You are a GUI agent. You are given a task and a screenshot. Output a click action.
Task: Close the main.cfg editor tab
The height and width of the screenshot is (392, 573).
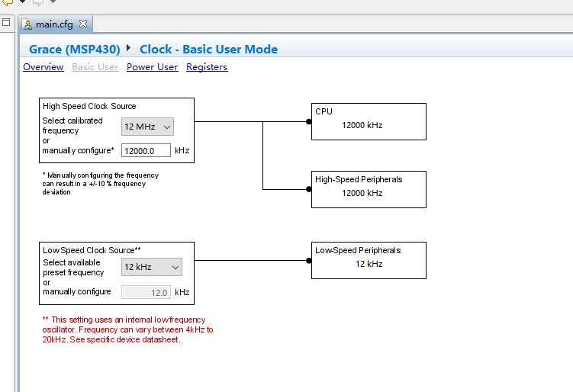[x=83, y=24]
